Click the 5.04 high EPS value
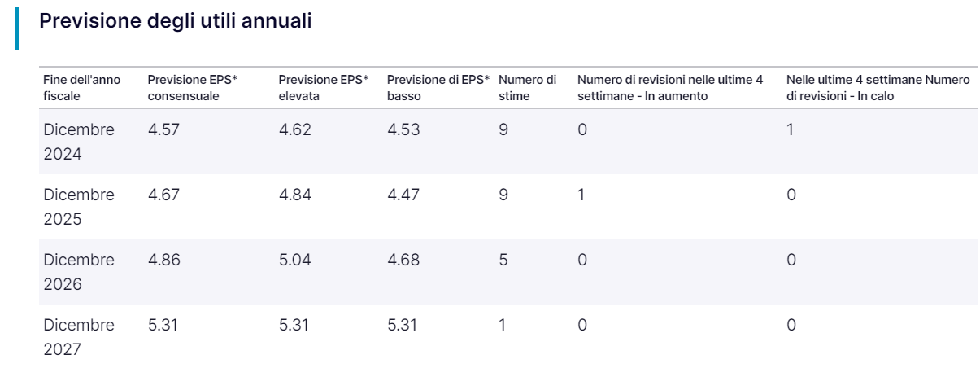The height and width of the screenshot is (390, 980). pos(295,260)
